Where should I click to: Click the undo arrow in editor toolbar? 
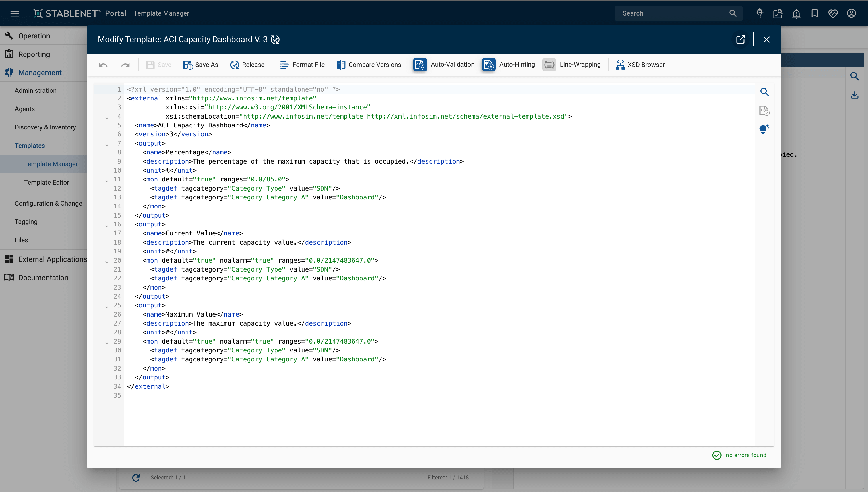coord(103,65)
